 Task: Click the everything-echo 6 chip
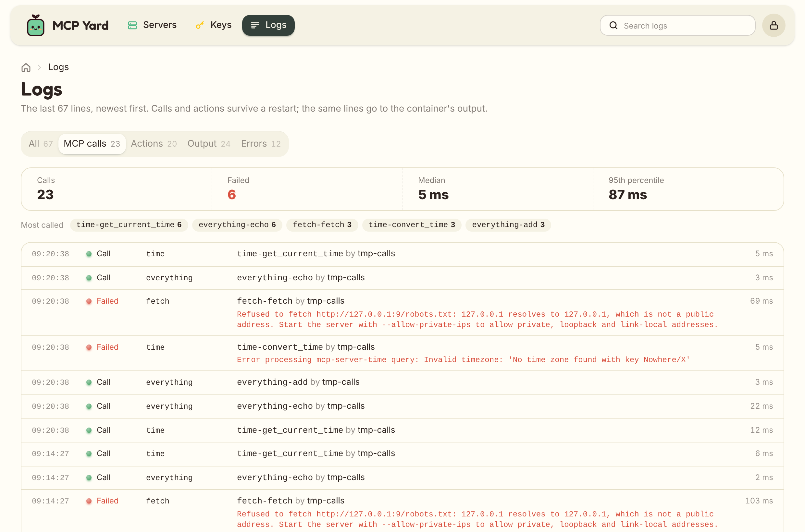coord(237,225)
